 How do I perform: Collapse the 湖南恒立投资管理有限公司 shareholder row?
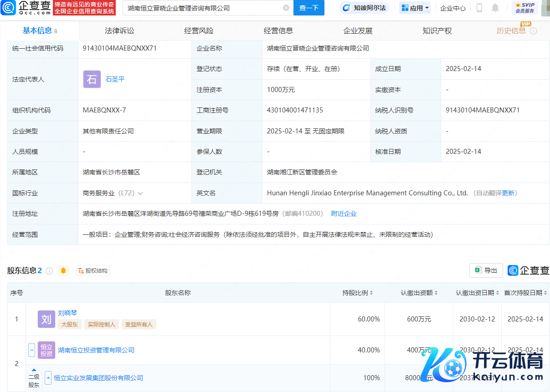pyautogui.click(x=31, y=350)
